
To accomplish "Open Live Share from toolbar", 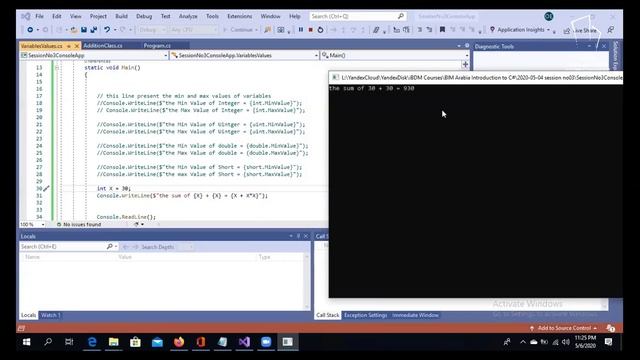I will pyautogui.click(x=581, y=31).
